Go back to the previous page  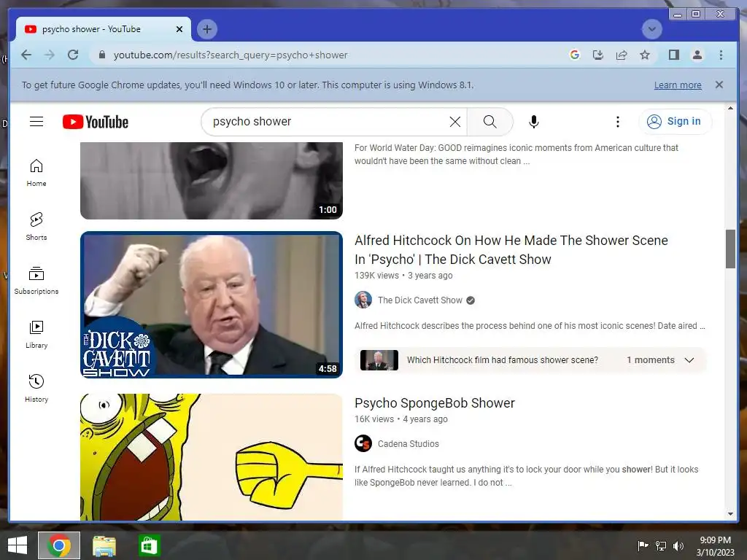tap(26, 55)
